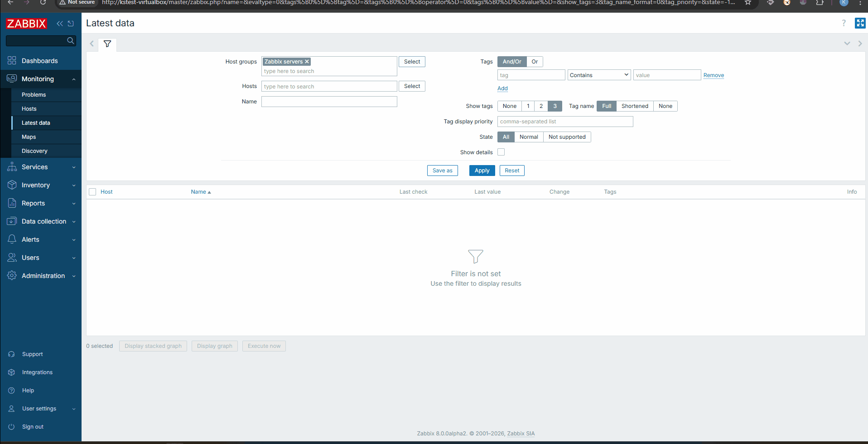Open the Contains tag operator dropdown
The width and height of the screenshot is (868, 444).
599,75
